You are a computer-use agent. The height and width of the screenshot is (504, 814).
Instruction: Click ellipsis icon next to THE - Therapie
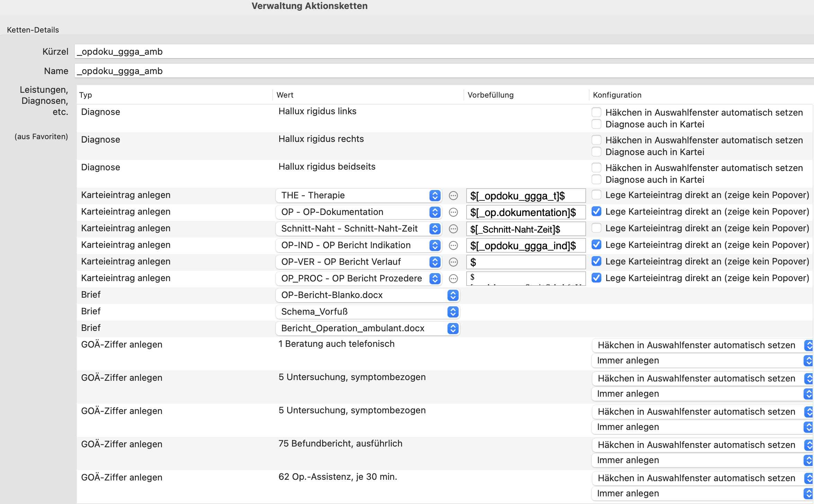[x=453, y=196]
